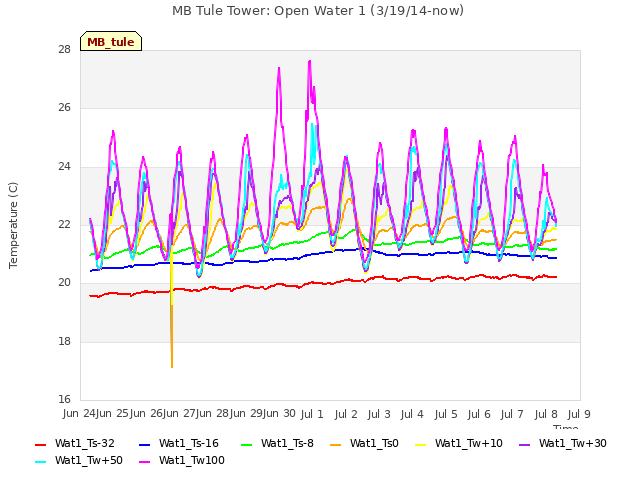This screenshot has height=480, width=640.
Task: Click the highest magenta peak near Jul 1
Action: (x=310, y=62)
